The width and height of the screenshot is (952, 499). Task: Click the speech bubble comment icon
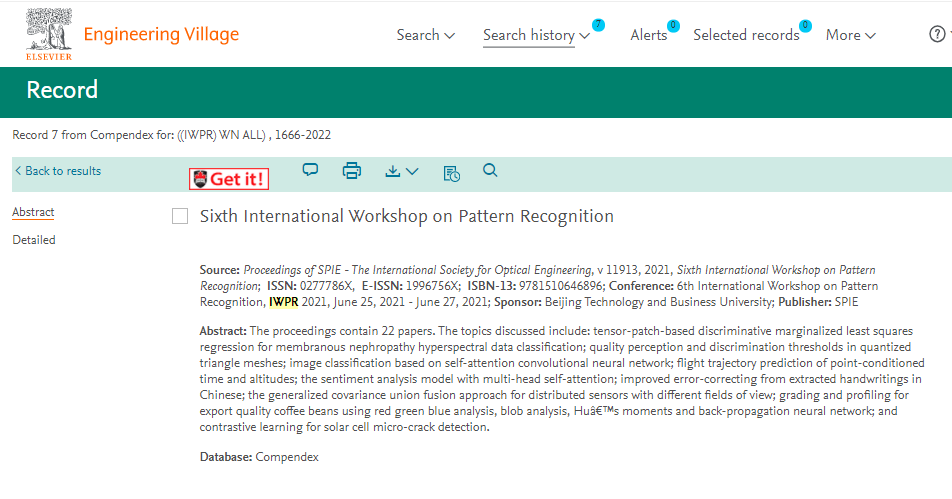point(310,170)
